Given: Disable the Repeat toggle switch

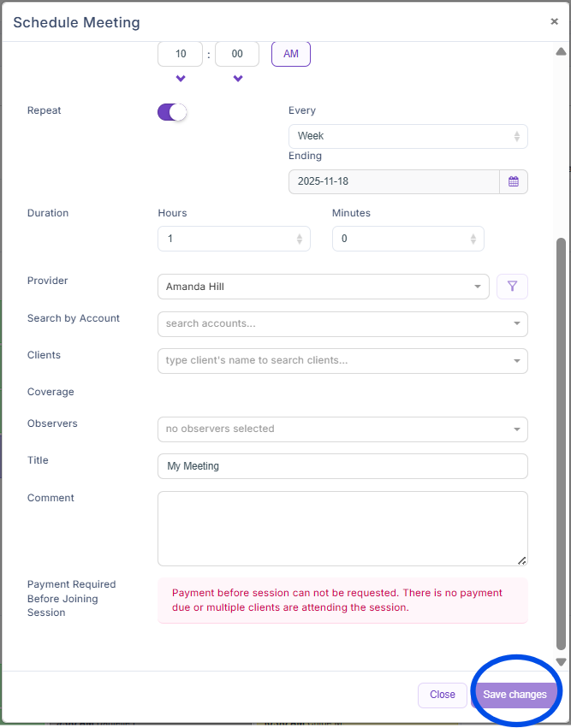Looking at the screenshot, I should 172,112.
